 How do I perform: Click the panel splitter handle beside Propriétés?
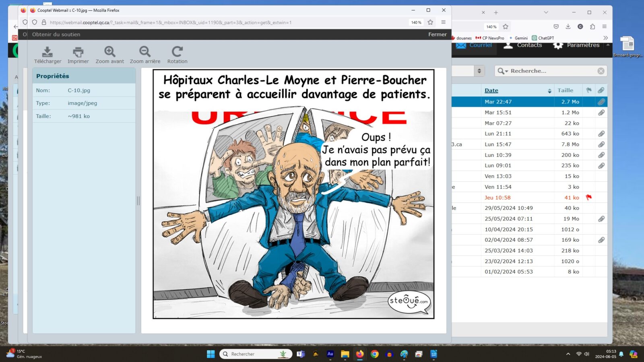138,200
